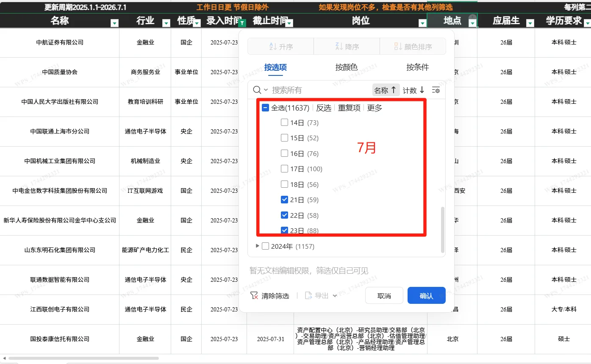Select cell 大专/本科 in 学历要求
Screen dimensions: 591x364
pyautogui.click(x=564, y=309)
